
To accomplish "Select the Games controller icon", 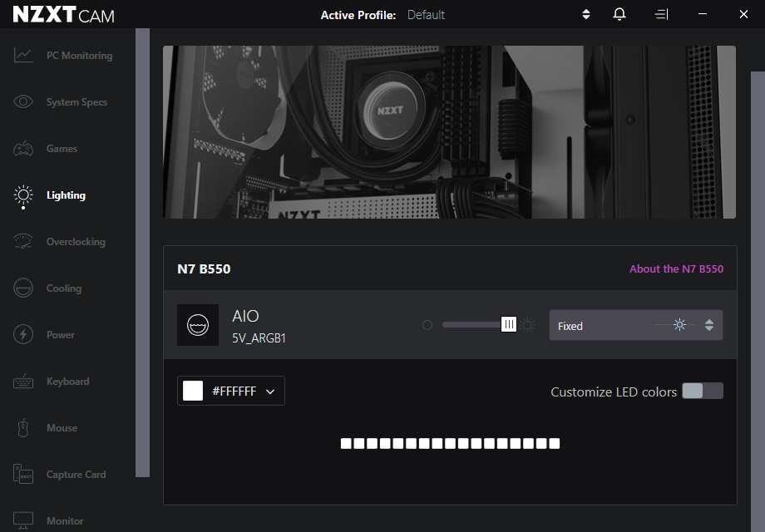I will pyautogui.click(x=23, y=149).
